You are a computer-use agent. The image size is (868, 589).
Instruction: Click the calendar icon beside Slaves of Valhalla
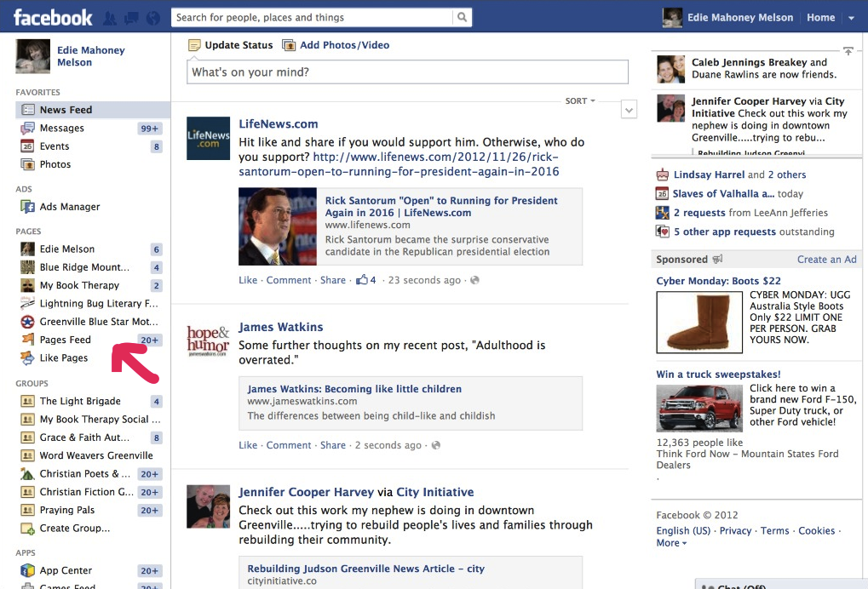662,194
